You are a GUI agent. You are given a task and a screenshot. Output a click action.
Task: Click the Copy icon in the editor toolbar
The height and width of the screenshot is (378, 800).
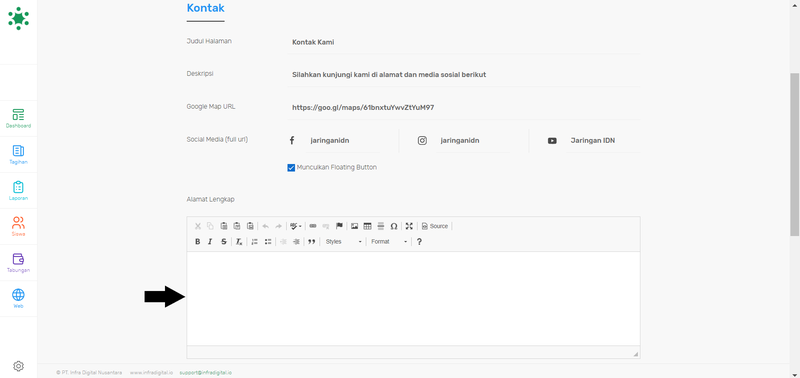pyautogui.click(x=210, y=226)
